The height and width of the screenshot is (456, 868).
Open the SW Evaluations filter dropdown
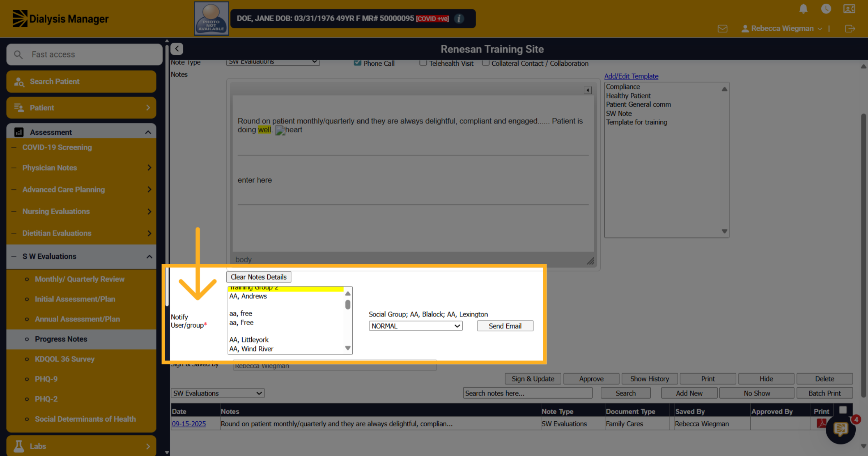(x=217, y=393)
